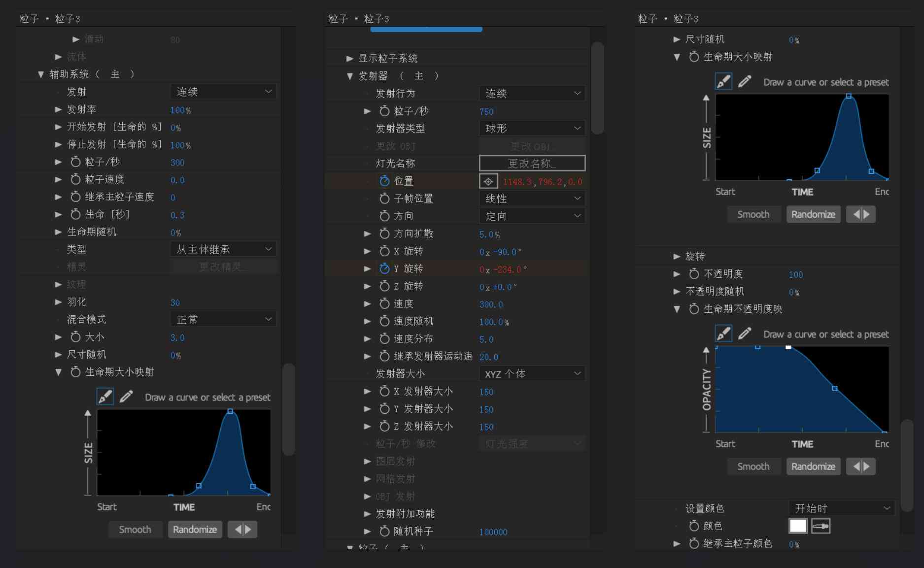This screenshot has width=924, height=568.
Task: Open 发射器类型 dropdown showing 球形
Action: 532,129
